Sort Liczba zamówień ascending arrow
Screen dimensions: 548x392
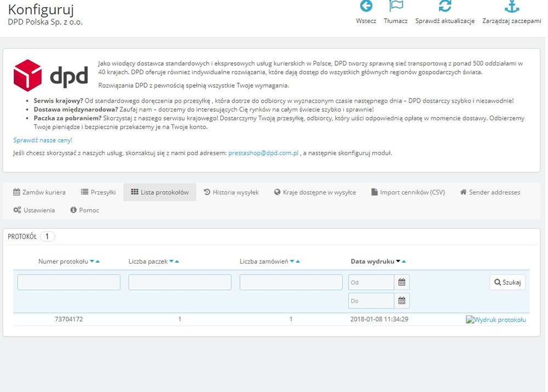[x=298, y=261]
